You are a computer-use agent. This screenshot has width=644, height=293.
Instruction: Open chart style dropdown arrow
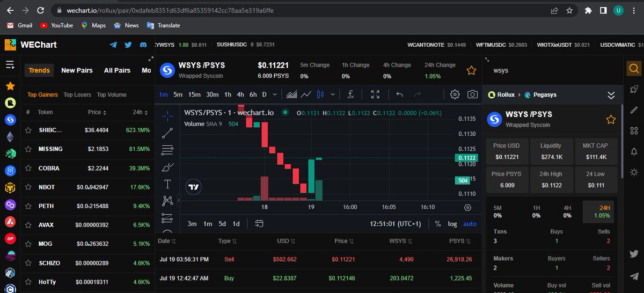(x=333, y=94)
